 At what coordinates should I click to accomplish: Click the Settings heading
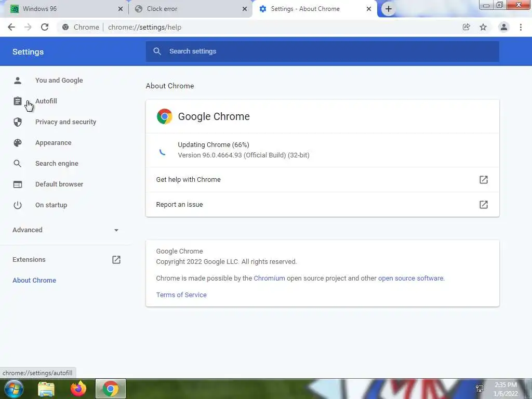(28, 52)
